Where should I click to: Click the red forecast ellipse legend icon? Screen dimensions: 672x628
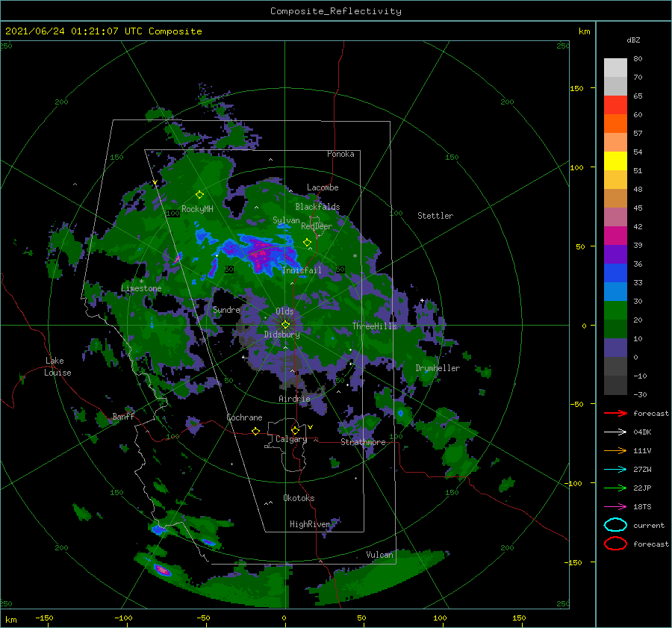(x=615, y=544)
